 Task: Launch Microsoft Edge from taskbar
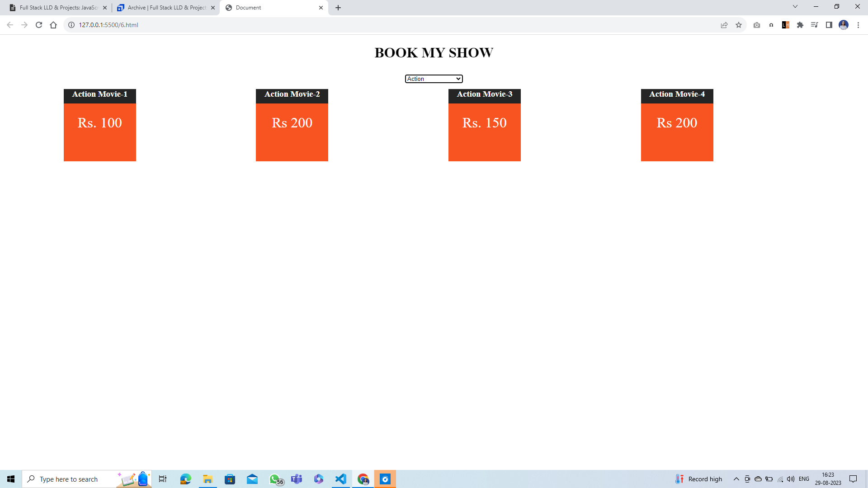(185, 479)
